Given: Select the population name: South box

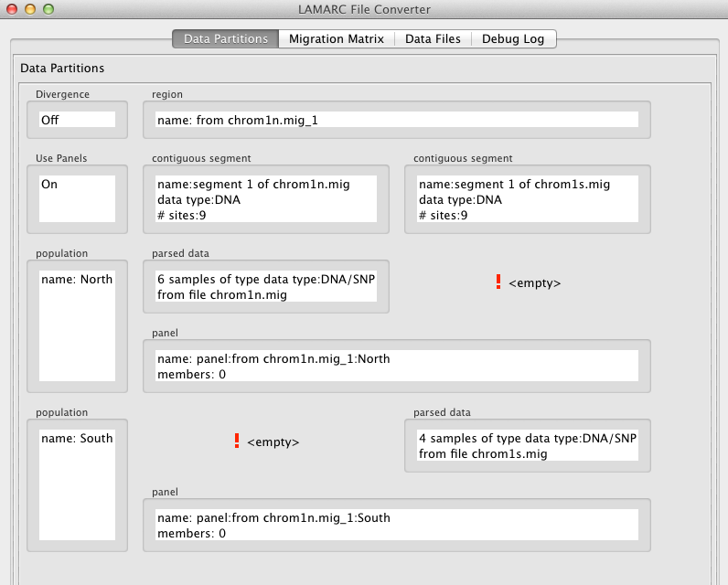Looking at the screenshot, I should point(77,485).
